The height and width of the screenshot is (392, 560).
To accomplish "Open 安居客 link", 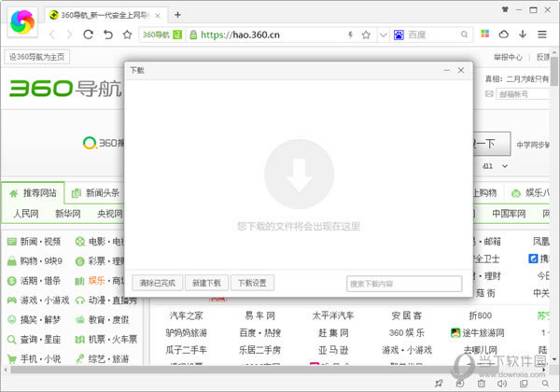I will tap(406, 315).
